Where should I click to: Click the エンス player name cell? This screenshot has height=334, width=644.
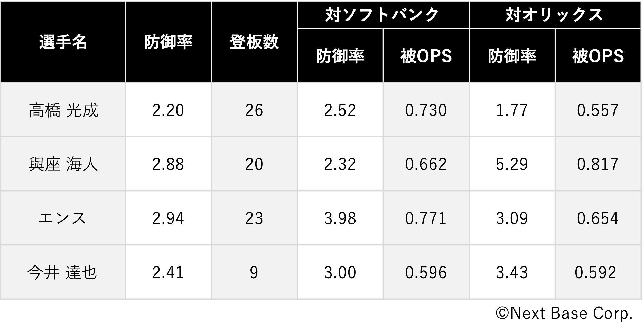[63, 218]
